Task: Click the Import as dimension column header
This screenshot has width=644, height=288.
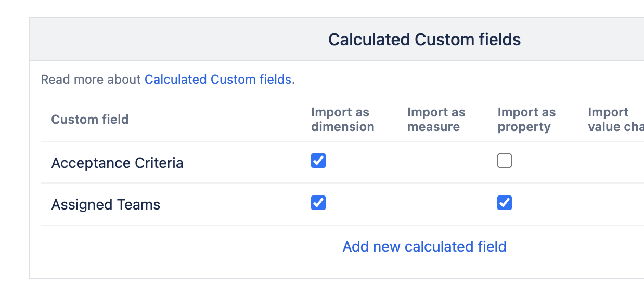Action: click(343, 120)
